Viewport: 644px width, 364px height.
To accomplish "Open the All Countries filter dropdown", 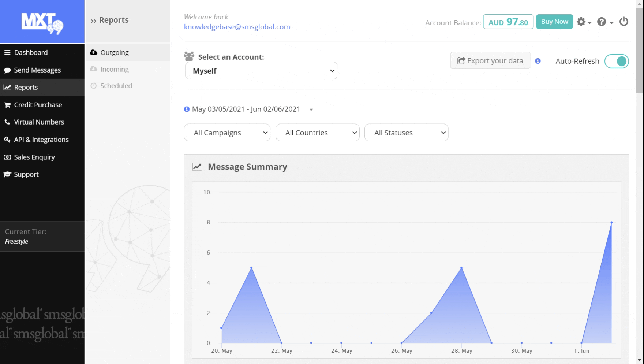I will (x=317, y=133).
